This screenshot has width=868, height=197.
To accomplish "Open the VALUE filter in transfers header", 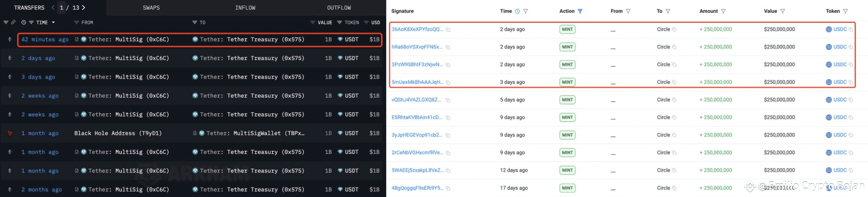I will [312, 22].
